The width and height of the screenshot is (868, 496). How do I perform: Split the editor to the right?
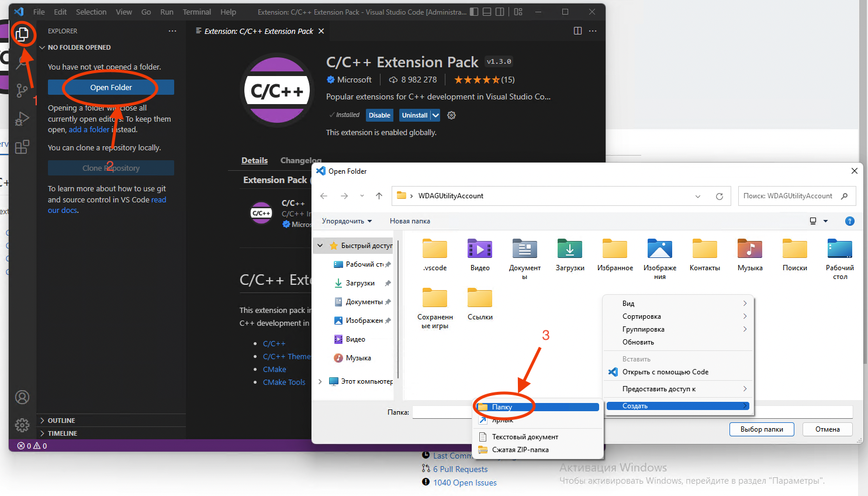pyautogui.click(x=577, y=31)
